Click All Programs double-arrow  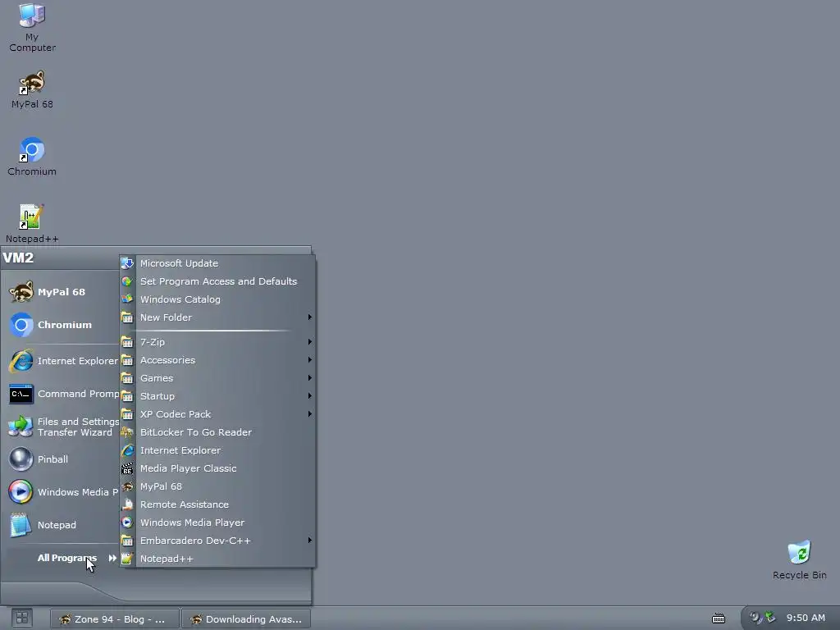pyautogui.click(x=112, y=558)
